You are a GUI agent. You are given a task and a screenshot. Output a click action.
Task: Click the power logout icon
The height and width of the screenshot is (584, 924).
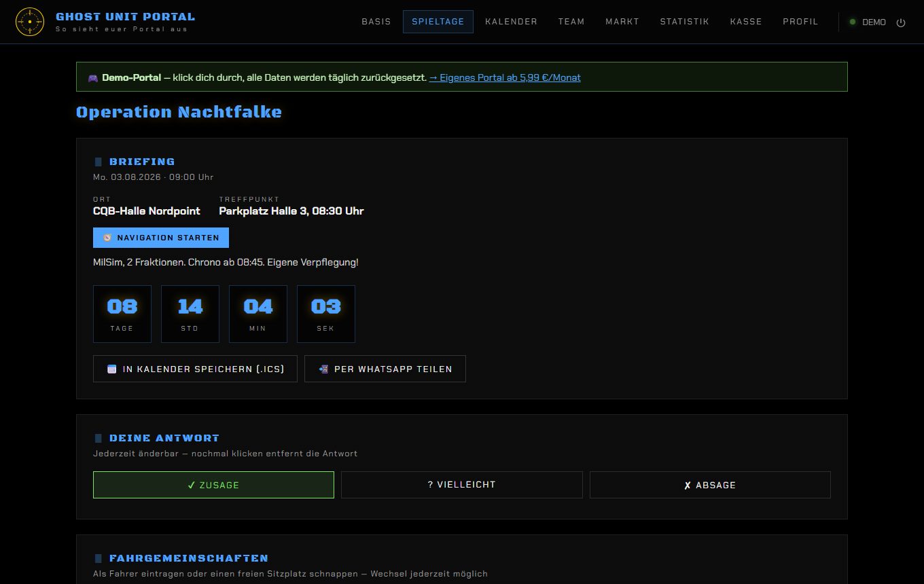(901, 22)
